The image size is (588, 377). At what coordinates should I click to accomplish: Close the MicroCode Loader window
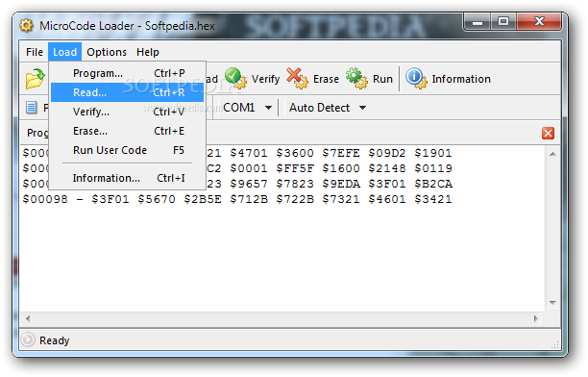pyautogui.click(x=539, y=22)
